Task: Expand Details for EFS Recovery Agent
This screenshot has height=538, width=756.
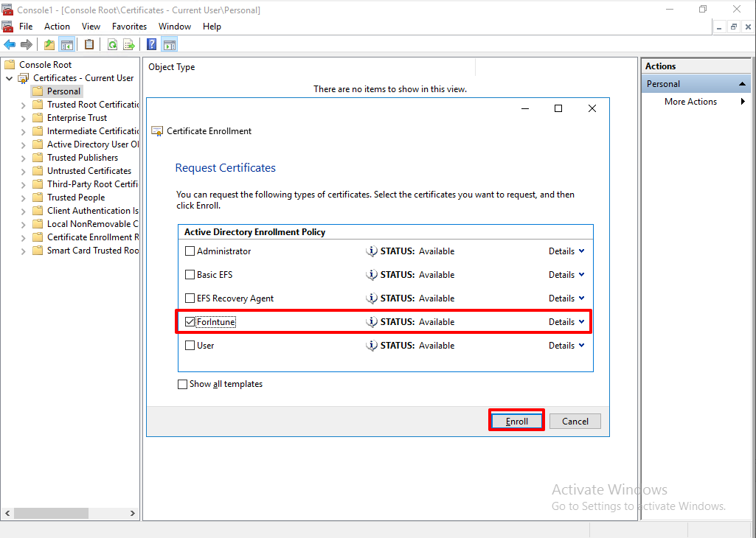Action: pos(566,298)
